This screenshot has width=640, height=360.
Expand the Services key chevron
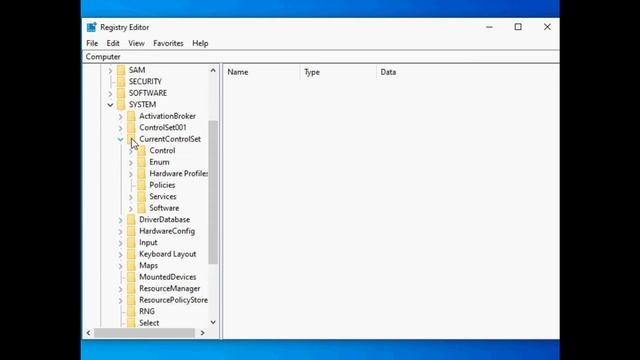click(x=131, y=197)
